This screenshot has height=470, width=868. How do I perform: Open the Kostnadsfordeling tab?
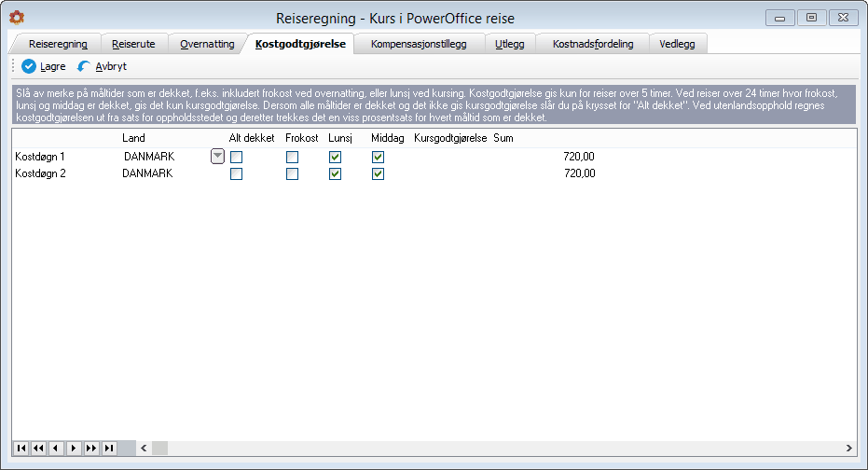(x=593, y=44)
